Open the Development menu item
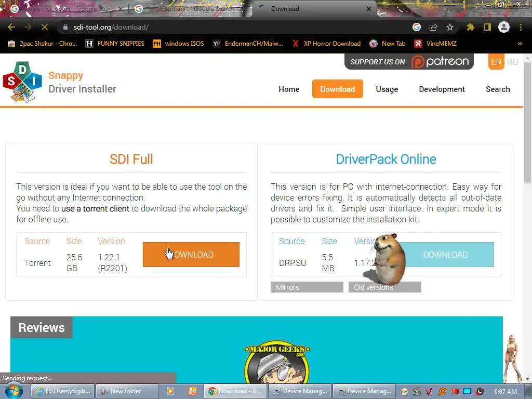532x399 pixels. (442, 89)
